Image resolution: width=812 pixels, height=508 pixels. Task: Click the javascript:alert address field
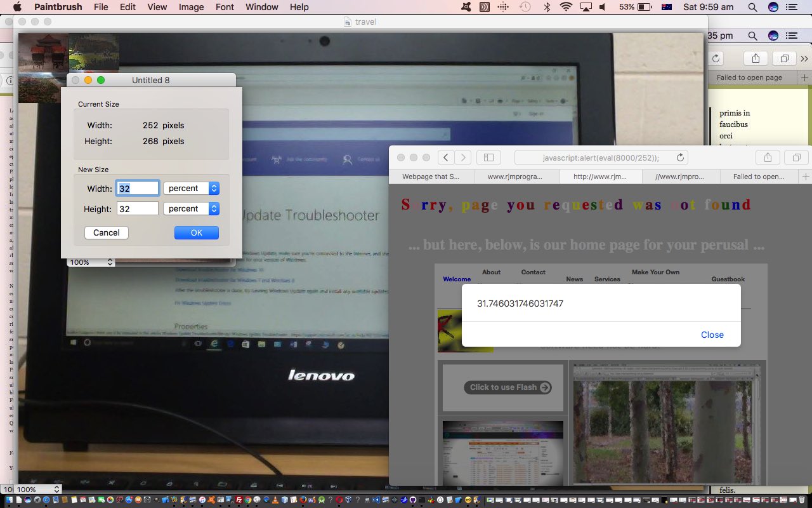pos(601,157)
